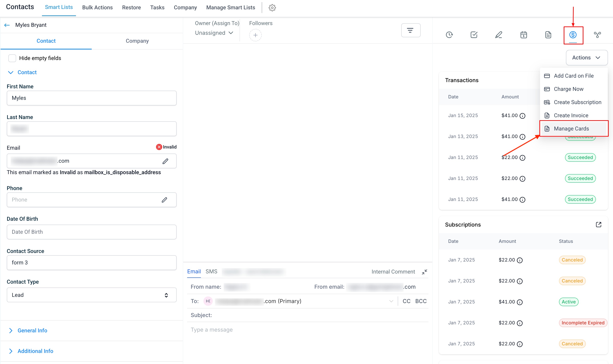613x364 pixels.
Task: Open the appointments calendar icon
Action: click(523, 35)
